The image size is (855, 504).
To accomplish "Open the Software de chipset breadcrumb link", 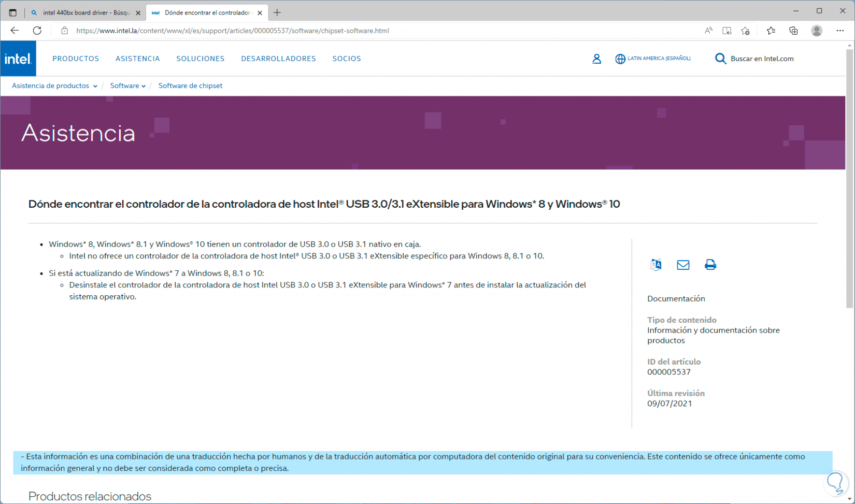I will click(x=190, y=86).
